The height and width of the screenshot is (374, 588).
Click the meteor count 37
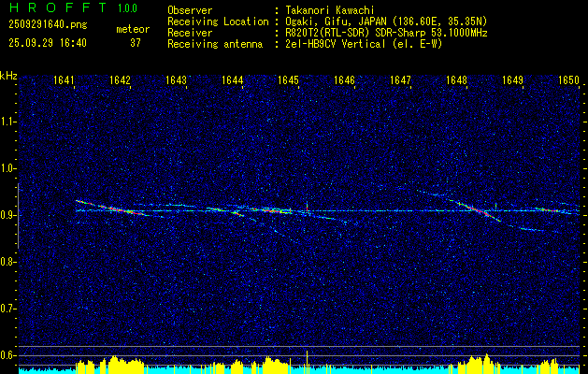click(136, 43)
